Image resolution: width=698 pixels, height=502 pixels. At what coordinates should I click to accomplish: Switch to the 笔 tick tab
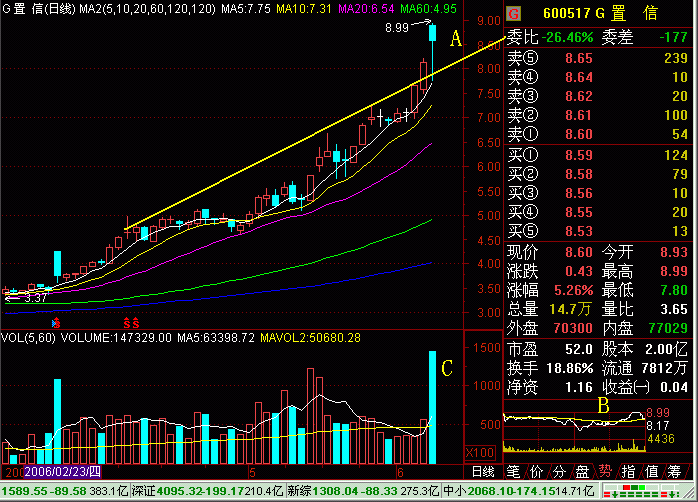pyautogui.click(x=514, y=471)
